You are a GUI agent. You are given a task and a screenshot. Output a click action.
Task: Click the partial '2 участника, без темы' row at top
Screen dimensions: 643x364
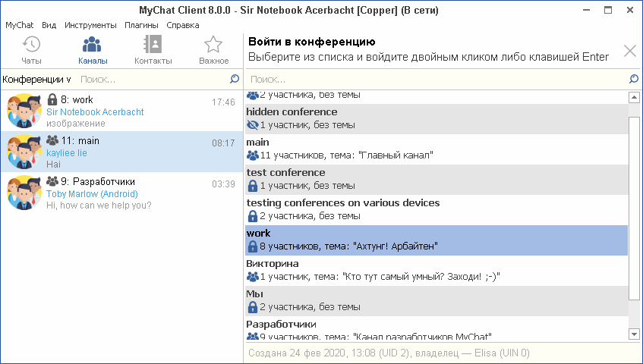click(x=437, y=98)
